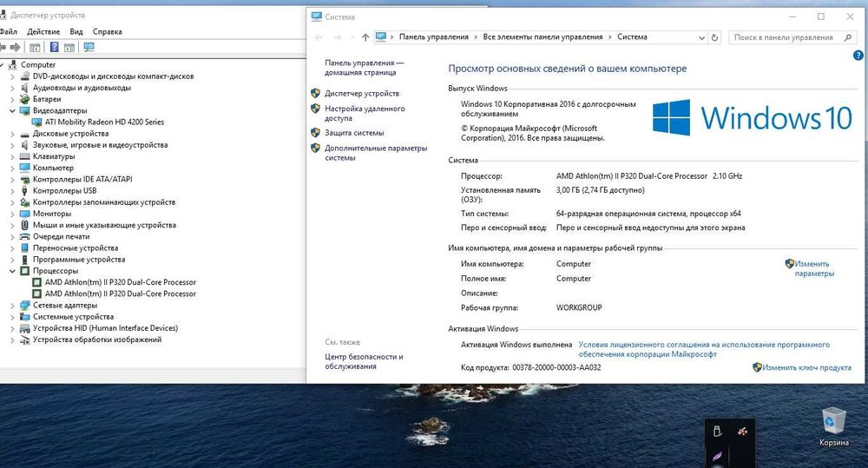Open Центр безопасности и обслуживания link
The image size is (868, 468).
364,361
